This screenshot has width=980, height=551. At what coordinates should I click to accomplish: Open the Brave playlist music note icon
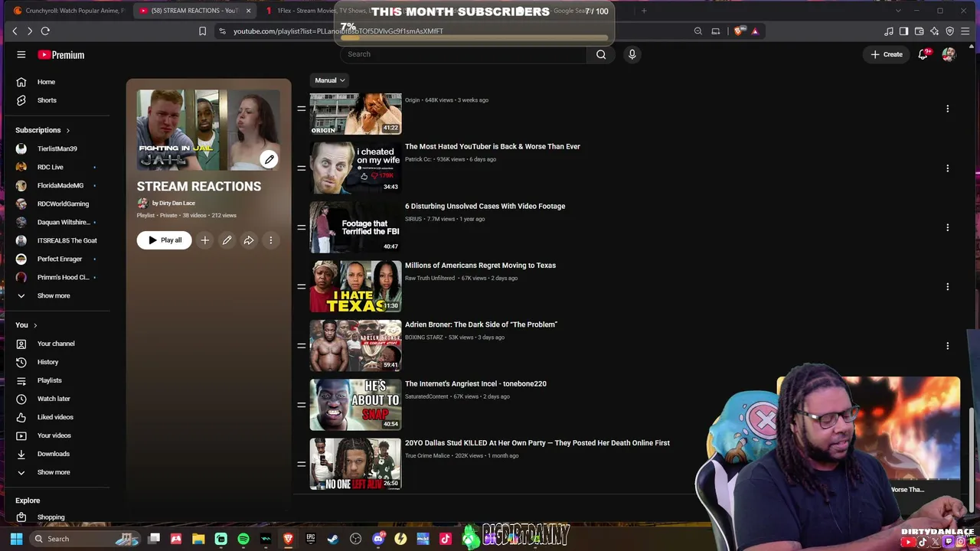pyautogui.click(x=888, y=31)
